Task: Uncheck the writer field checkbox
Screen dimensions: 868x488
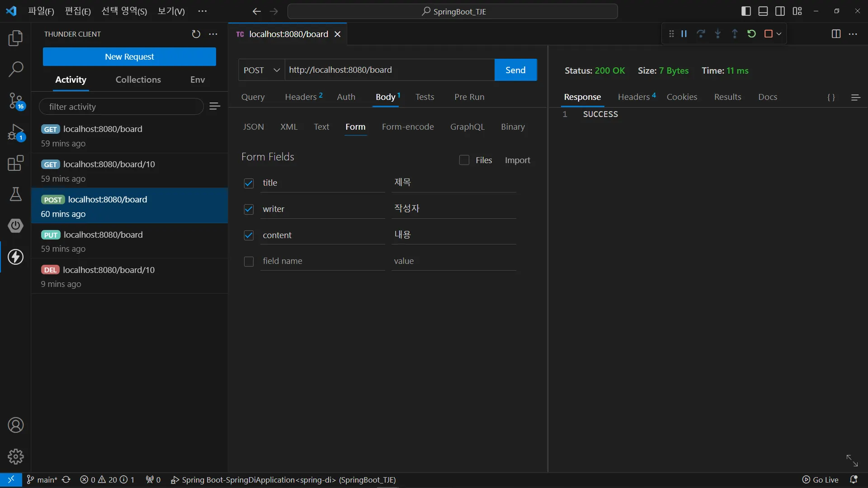Action: [249, 209]
